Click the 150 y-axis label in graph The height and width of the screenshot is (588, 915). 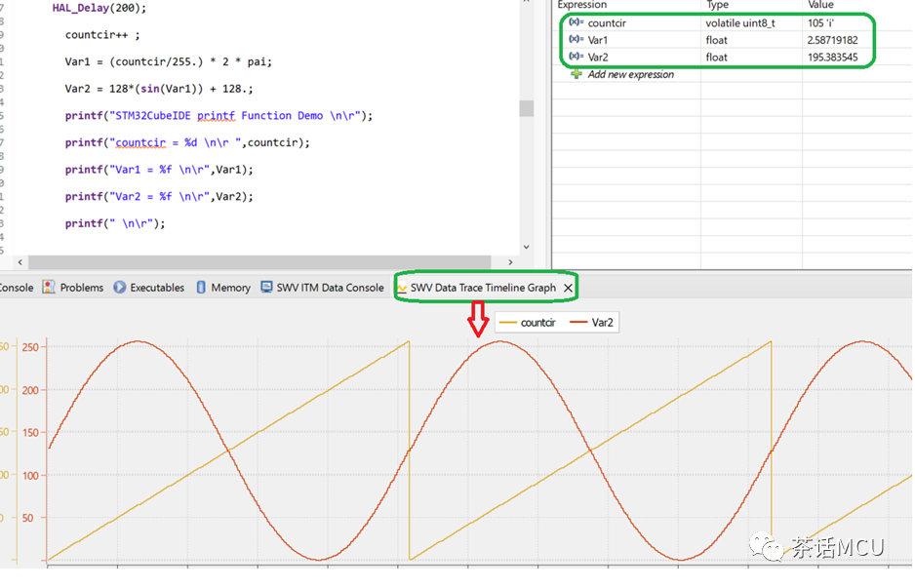click(x=30, y=433)
